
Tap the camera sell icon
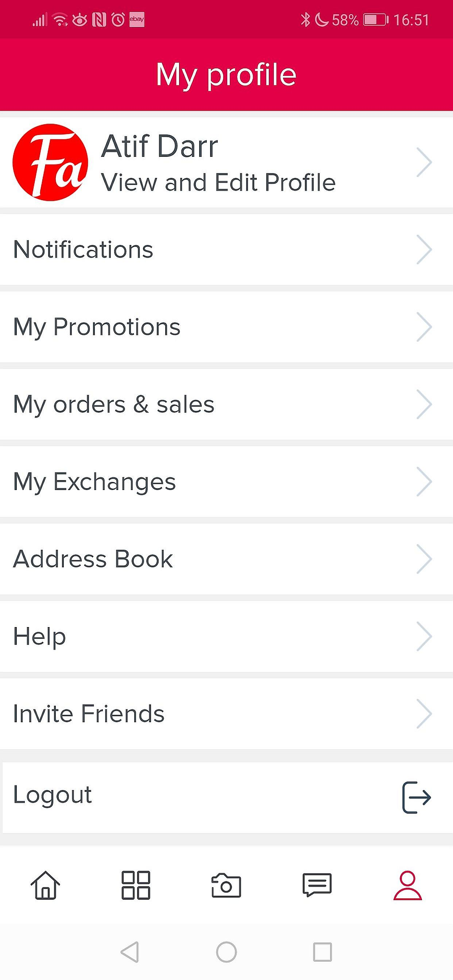pos(226,885)
